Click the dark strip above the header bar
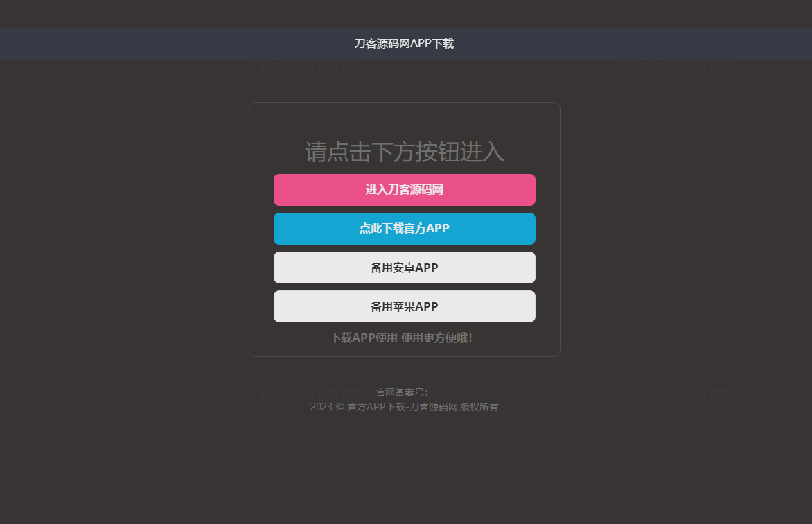 [404, 13]
